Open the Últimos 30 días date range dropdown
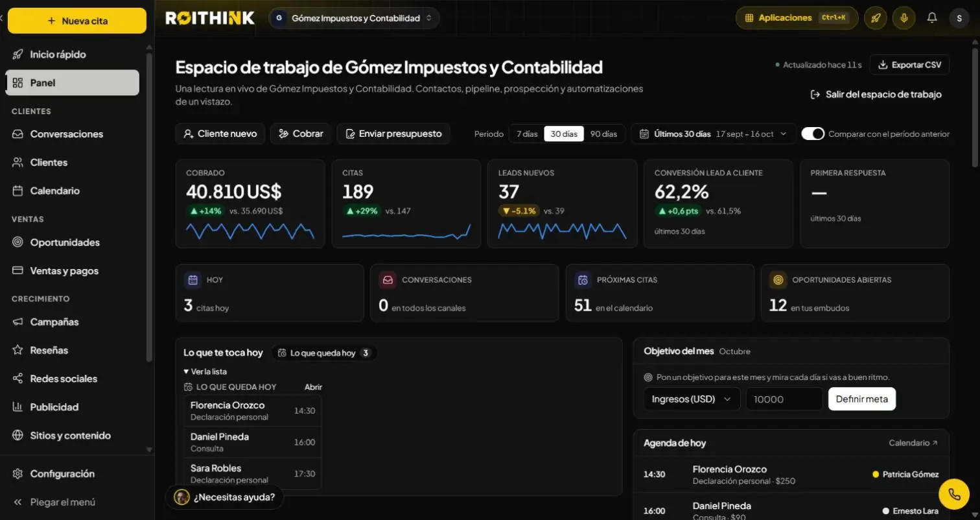Screen dimensions: 980x520 tap(713, 134)
